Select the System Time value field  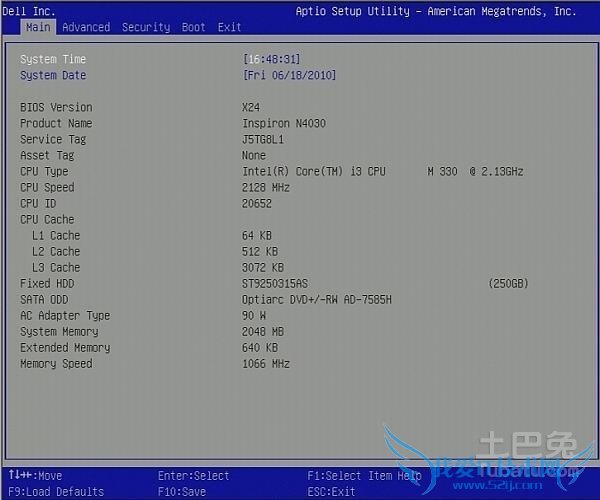tap(272, 59)
